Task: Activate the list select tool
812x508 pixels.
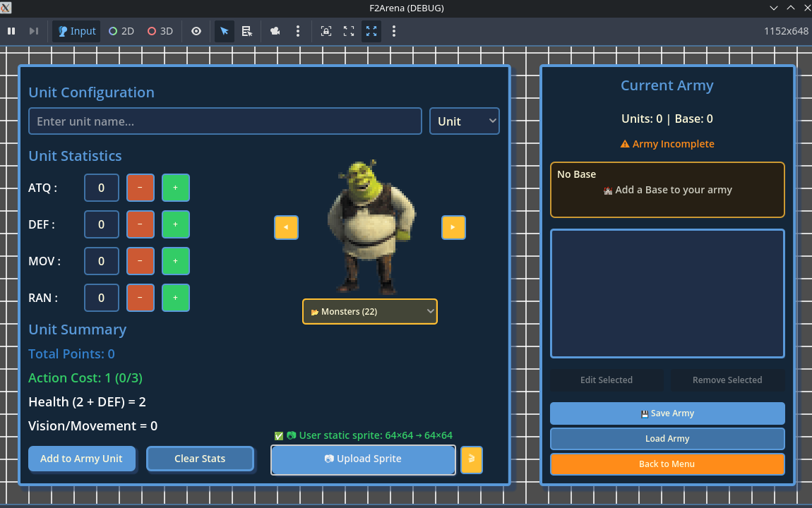Action: coord(247,31)
